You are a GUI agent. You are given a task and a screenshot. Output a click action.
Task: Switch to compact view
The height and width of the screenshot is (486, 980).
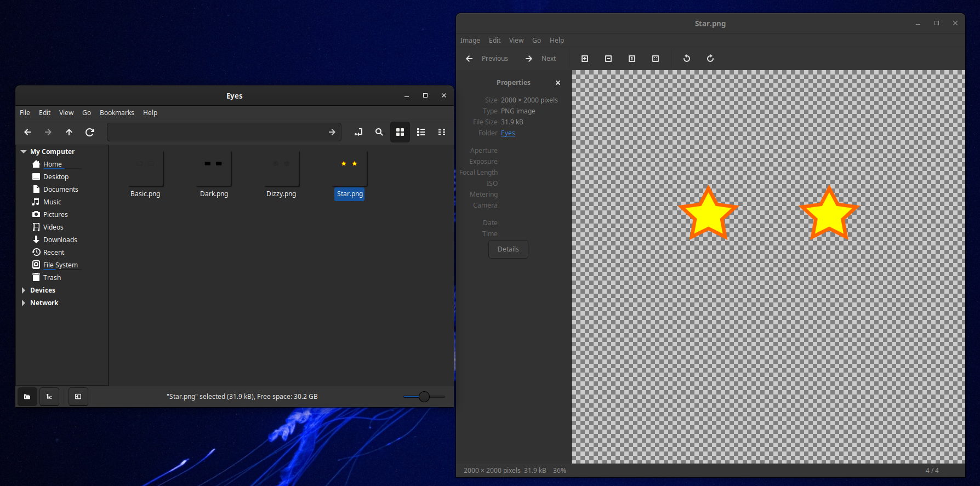[442, 132]
